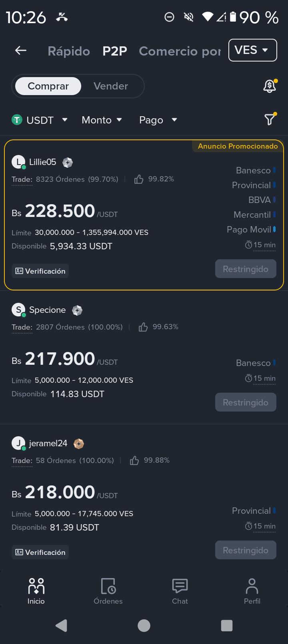The height and width of the screenshot is (644, 288).
Task: Open the Monto amount dropdown
Action: pos(102,120)
